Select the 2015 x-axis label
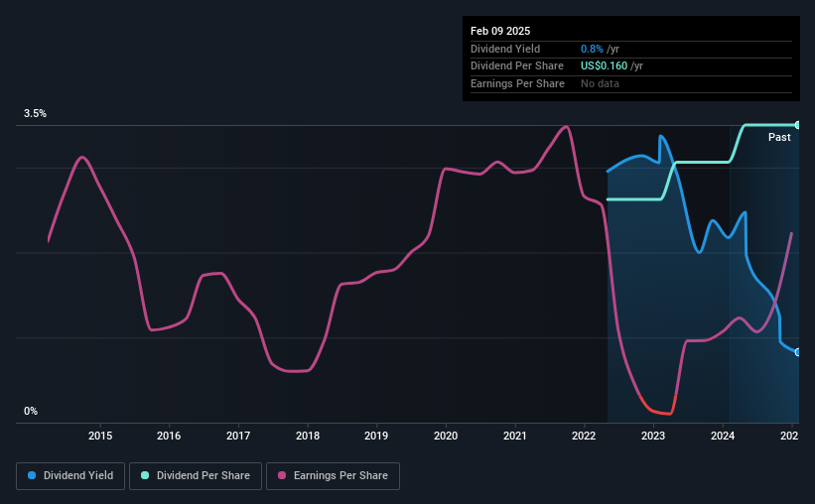This screenshot has height=504, width=815. point(99,436)
